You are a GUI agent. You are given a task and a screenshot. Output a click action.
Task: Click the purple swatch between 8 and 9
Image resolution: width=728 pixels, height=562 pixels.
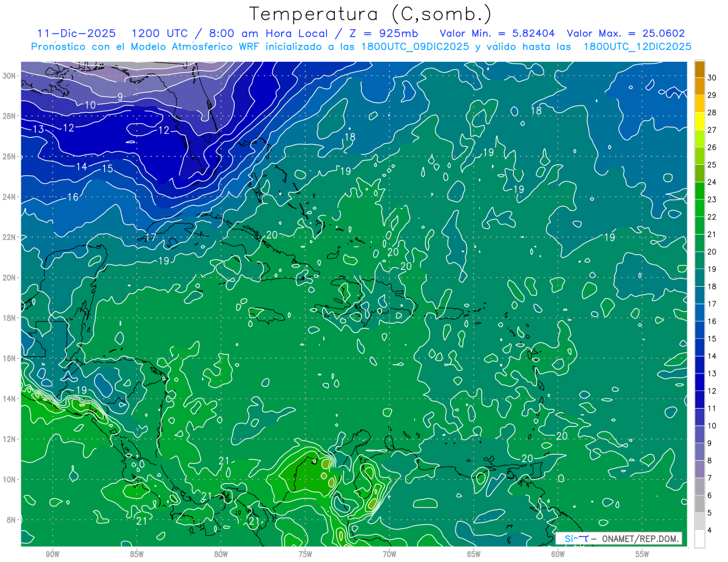699,452
